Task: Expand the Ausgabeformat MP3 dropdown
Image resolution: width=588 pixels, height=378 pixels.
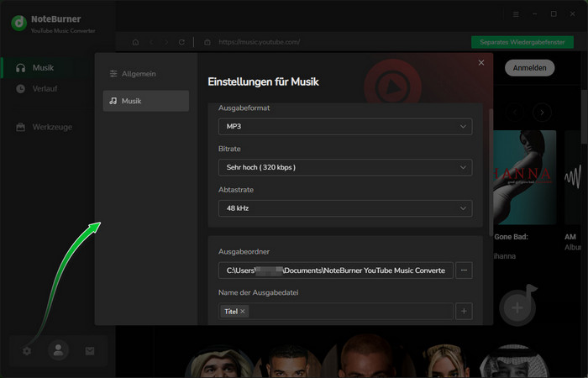Action: pyautogui.click(x=344, y=127)
